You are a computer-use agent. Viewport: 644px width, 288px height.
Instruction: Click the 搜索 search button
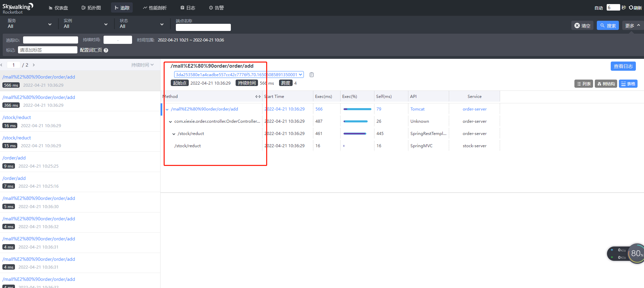[608, 26]
